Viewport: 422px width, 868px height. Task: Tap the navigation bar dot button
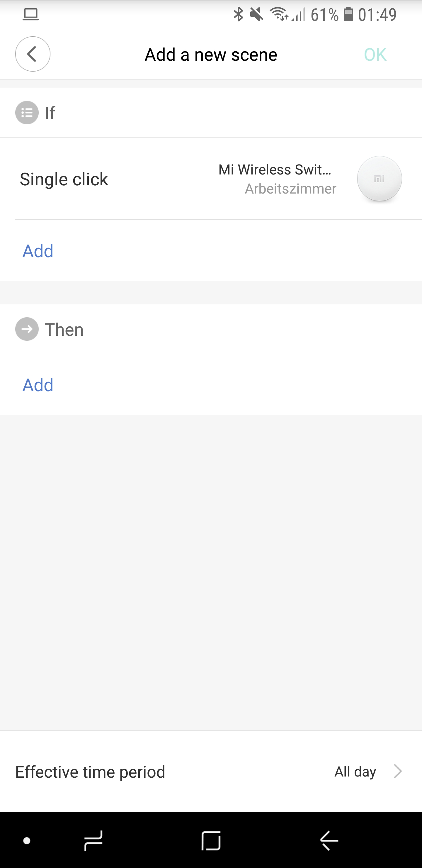27,841
